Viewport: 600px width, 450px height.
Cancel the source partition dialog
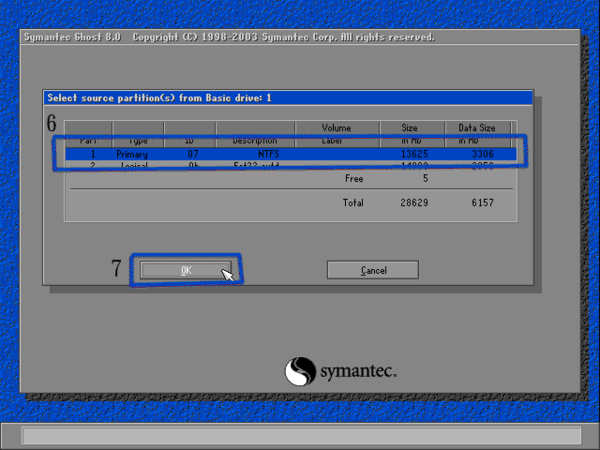tap(373, 270)
